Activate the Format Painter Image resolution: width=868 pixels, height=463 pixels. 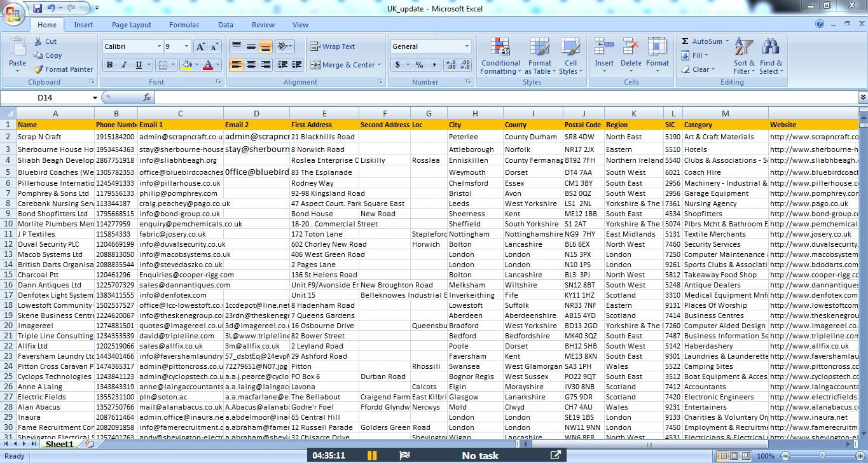pos(63,69)
